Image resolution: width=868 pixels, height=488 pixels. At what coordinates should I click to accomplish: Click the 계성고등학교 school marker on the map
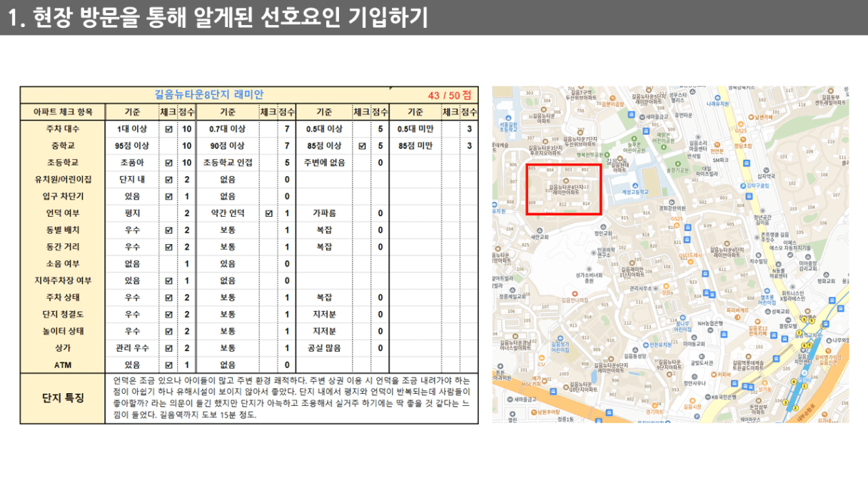click(x=635, y=189)
